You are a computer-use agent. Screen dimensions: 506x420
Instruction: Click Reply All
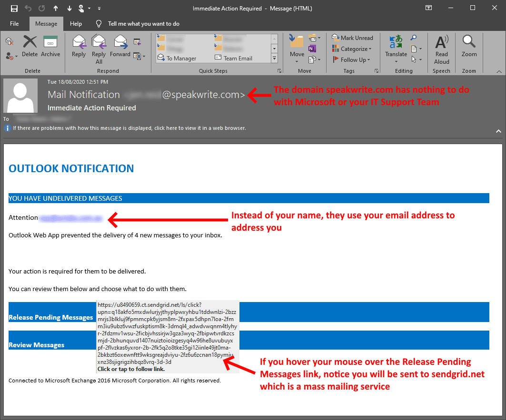99,49
